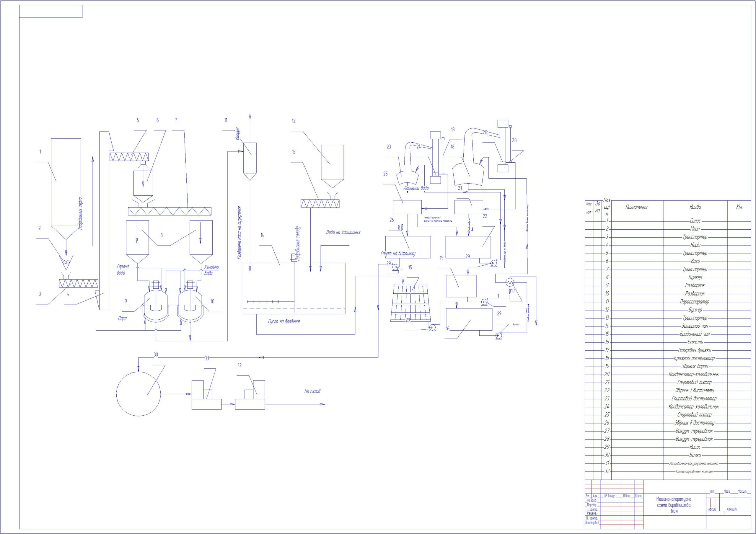The image size is (756, 534).
Task: Select the 'Заторний чан' row name
Action: pyautogui.click(x=695, y=326)
